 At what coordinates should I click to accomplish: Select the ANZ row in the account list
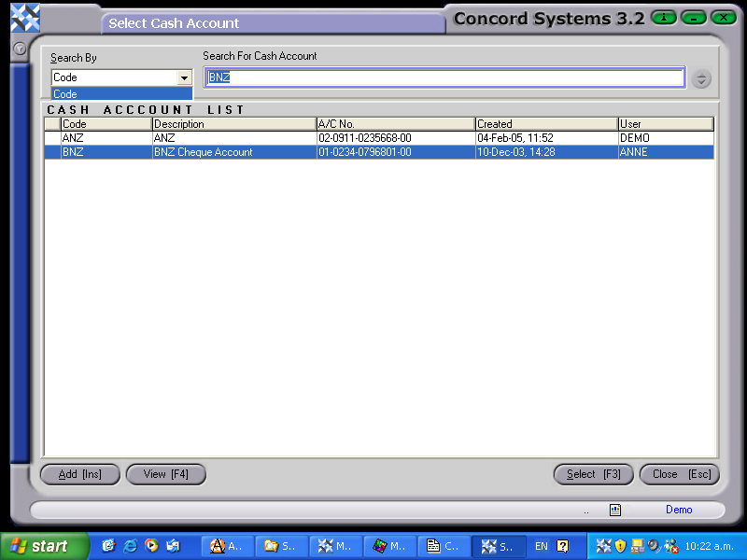[280, 137]
